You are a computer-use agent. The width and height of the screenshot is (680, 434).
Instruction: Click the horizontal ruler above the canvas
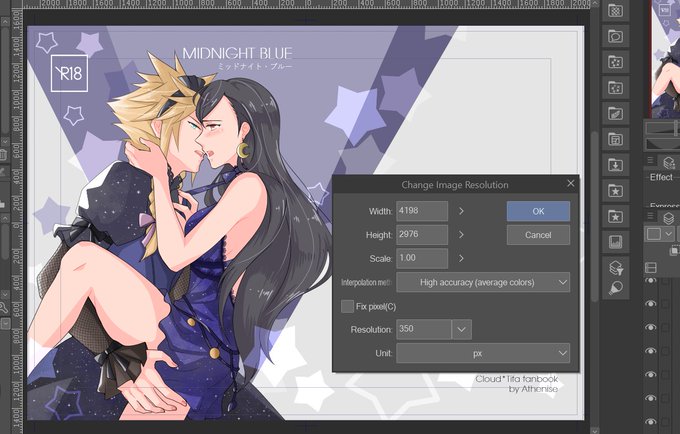point(307,4)
